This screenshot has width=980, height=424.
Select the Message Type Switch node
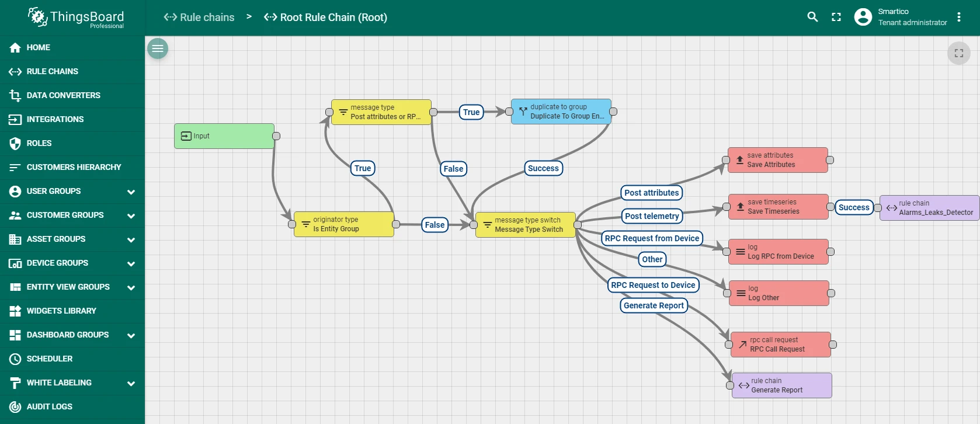526,225
